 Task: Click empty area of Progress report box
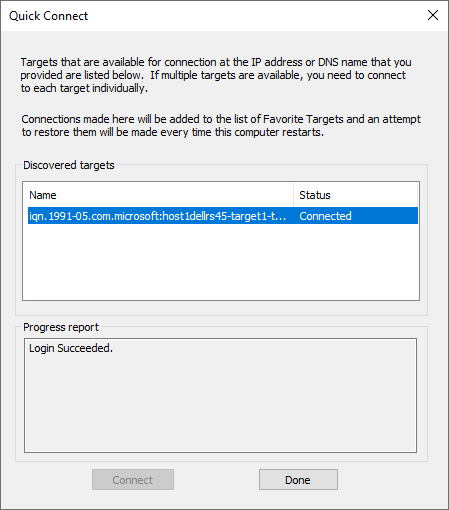220,403
